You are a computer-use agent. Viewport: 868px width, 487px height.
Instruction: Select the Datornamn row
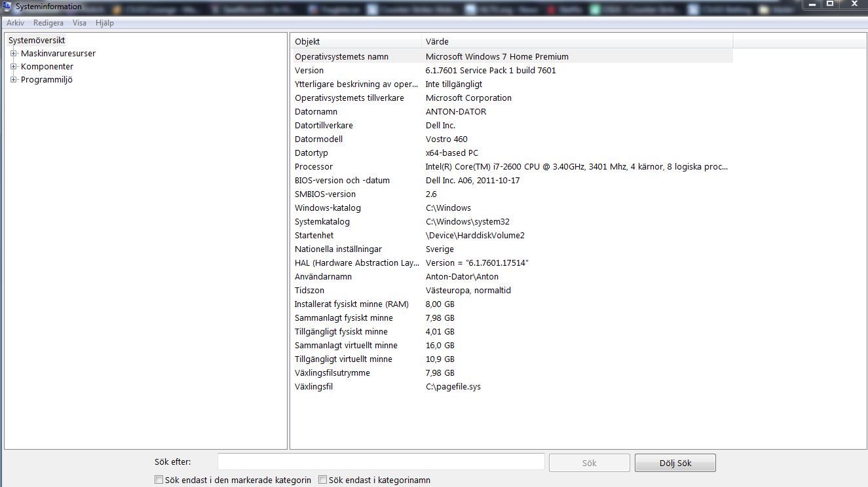tap(512, 112)
